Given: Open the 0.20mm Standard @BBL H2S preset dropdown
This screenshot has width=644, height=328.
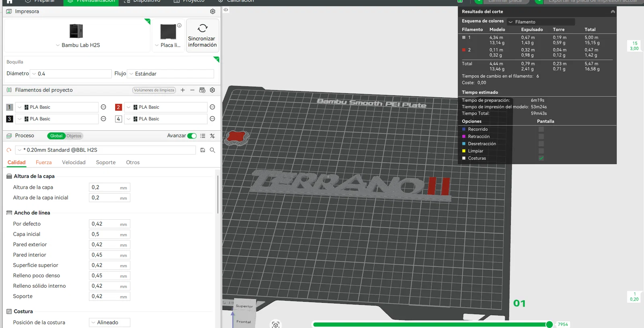Looking at the screenshot, I should 105,150.
